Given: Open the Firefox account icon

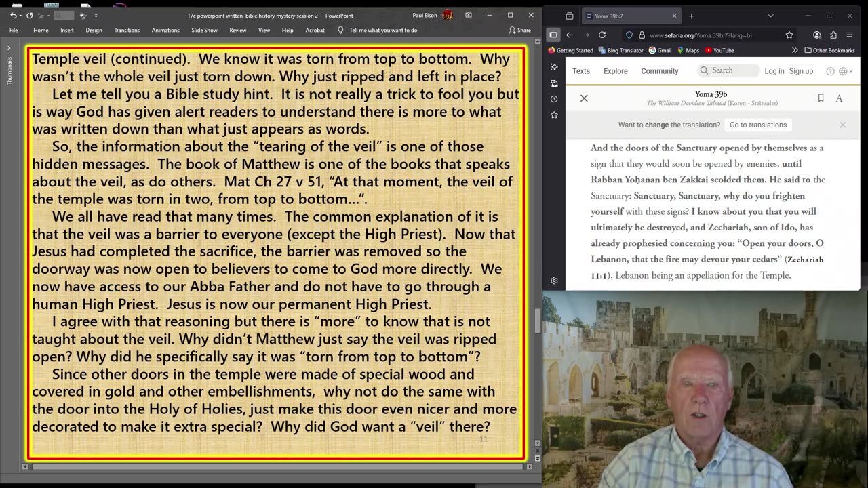Looking at the screenshot, I should point(817,35).
